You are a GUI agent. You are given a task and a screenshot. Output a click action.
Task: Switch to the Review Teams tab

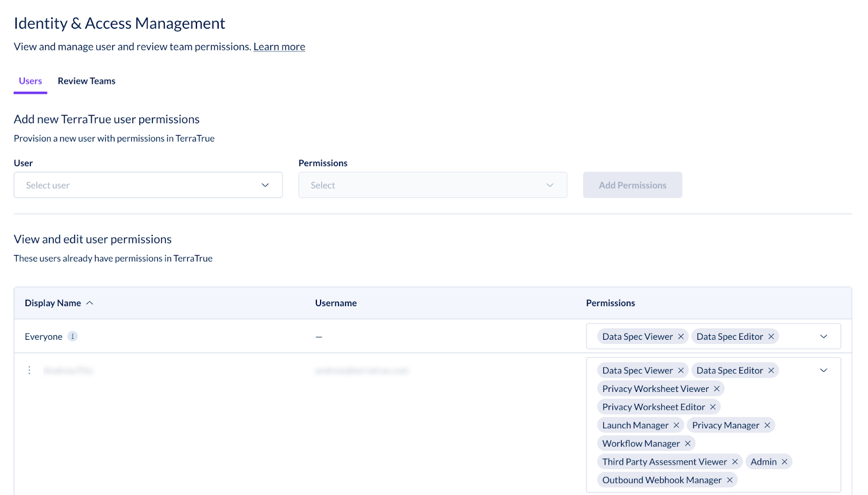click(87, 81)
